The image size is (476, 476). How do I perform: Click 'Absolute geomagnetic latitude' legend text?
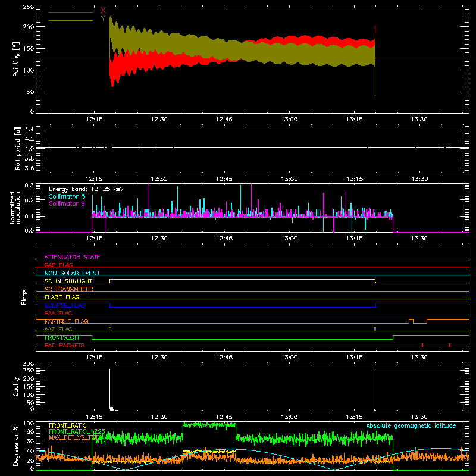[411, 426]
